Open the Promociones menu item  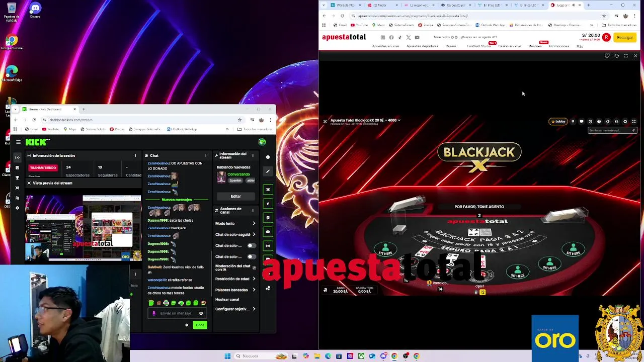point(559,46)
